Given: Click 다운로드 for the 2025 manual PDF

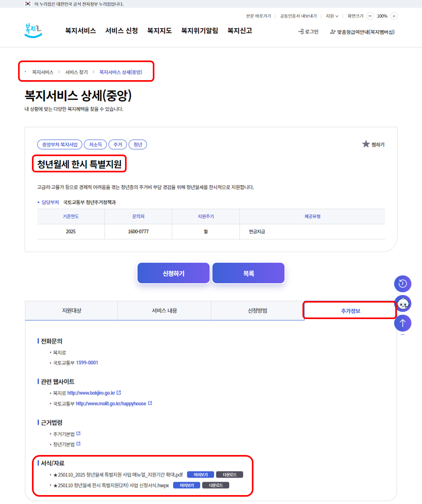Looking at the screenshot, I should pyautogui.click(x=230, y=474).
